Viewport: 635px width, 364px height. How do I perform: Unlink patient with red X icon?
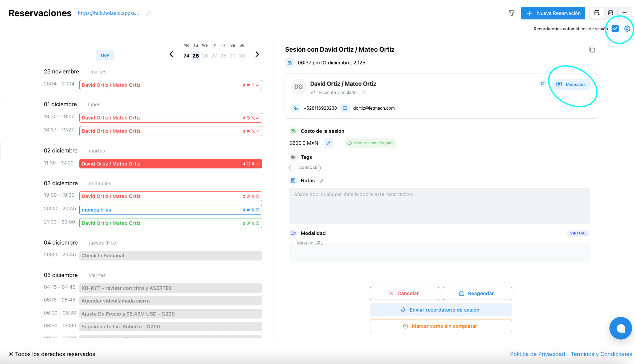pyautogui.click(x=364, y=92)
